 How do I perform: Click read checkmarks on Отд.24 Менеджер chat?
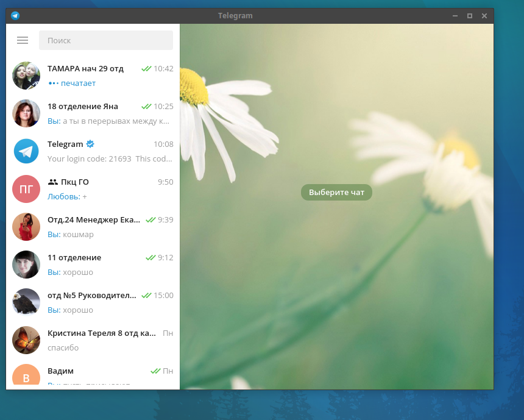[x=150, y=219]
